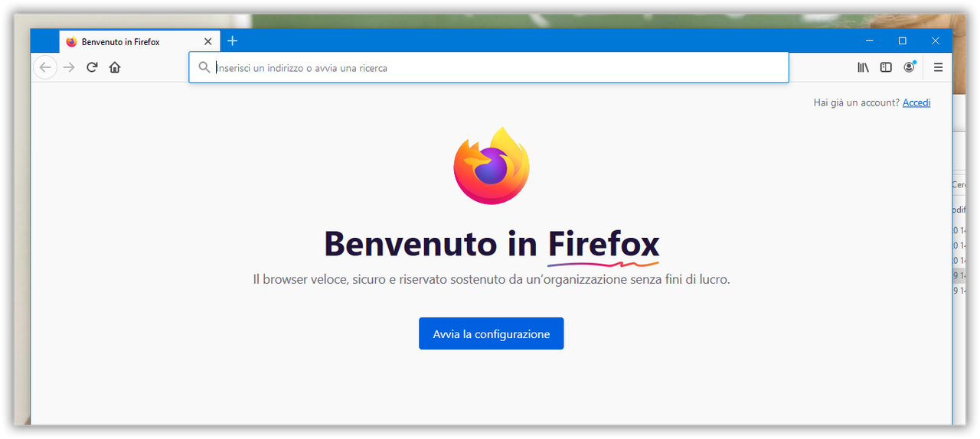
Task: Reload the current page
Action: pos(92,67)
